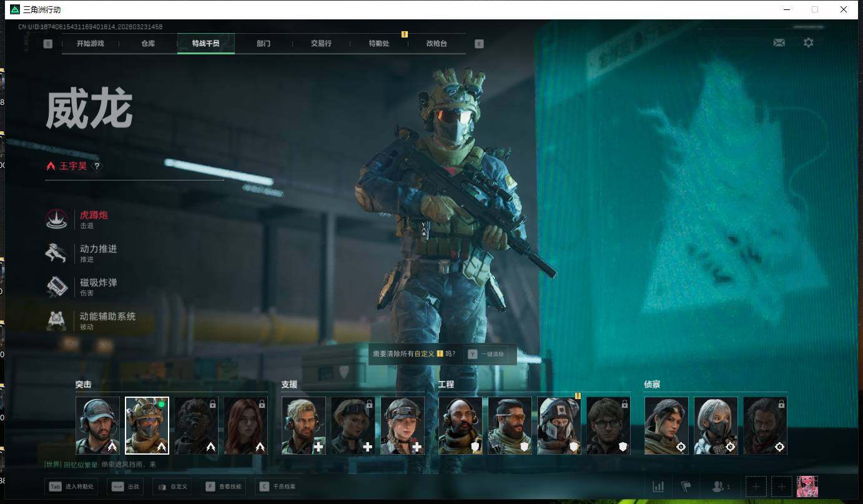
Task: Click the 支援 category heading
Action: click(x=289, y=385)
